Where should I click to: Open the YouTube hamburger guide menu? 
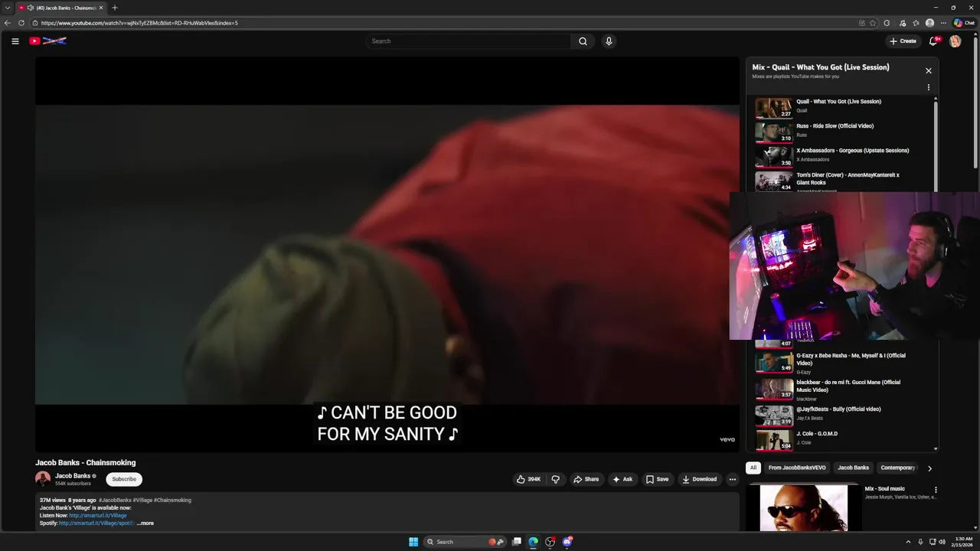(15, 41)
